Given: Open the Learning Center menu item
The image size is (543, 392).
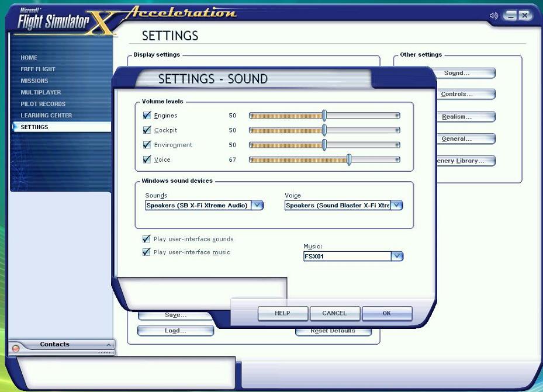Looking at the screenshot, I should tap(46, 116).
